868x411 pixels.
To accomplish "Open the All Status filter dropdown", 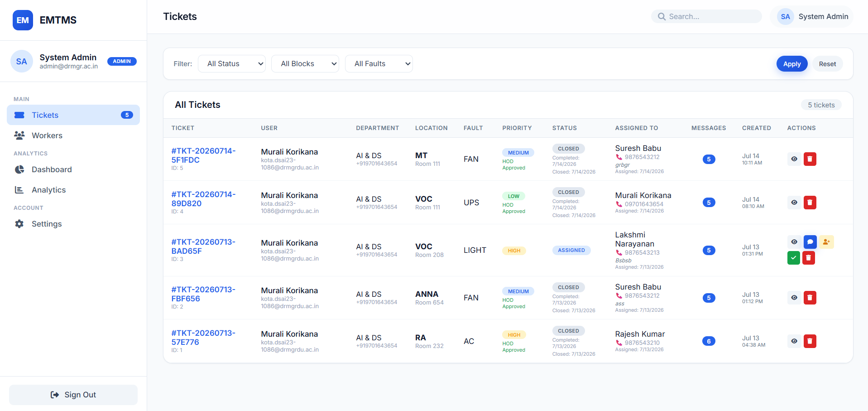I will 232,64.
